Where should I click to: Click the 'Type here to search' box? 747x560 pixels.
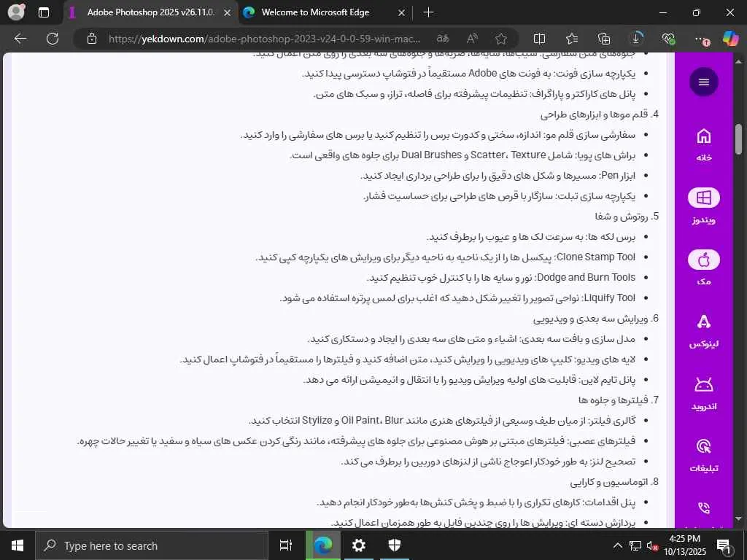[152, 545]
